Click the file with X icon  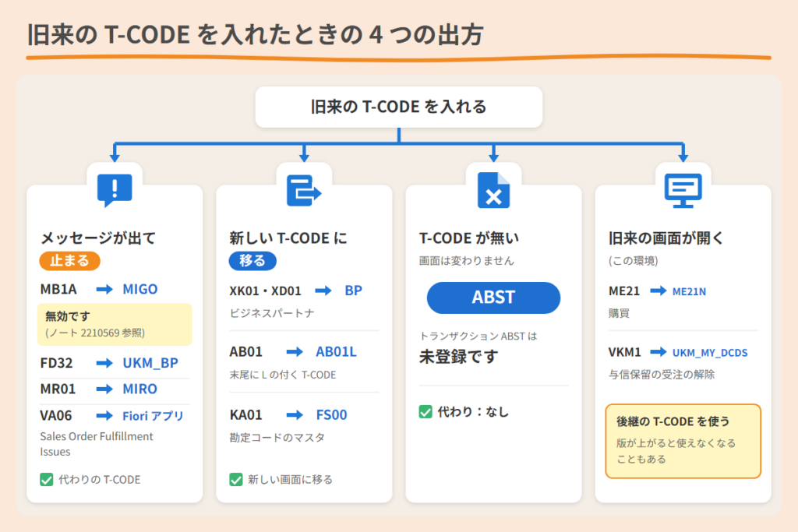coord(493,190)
